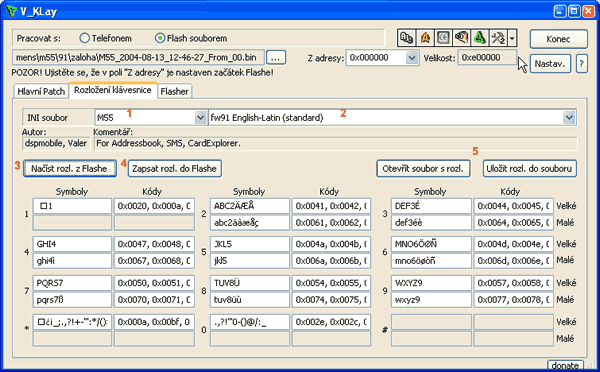Viewport: 600px width, 372px height.
Task: Click the Z adresy address field 0x000000
Action: click(376, 58)
